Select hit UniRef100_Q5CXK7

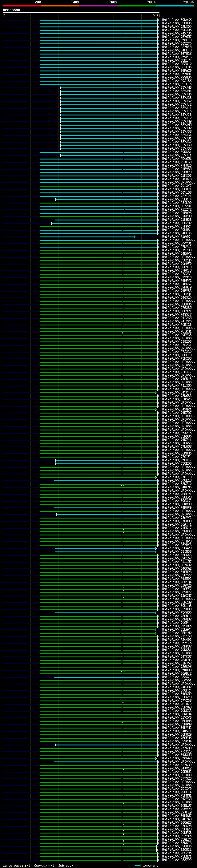(x=177, y=460)
